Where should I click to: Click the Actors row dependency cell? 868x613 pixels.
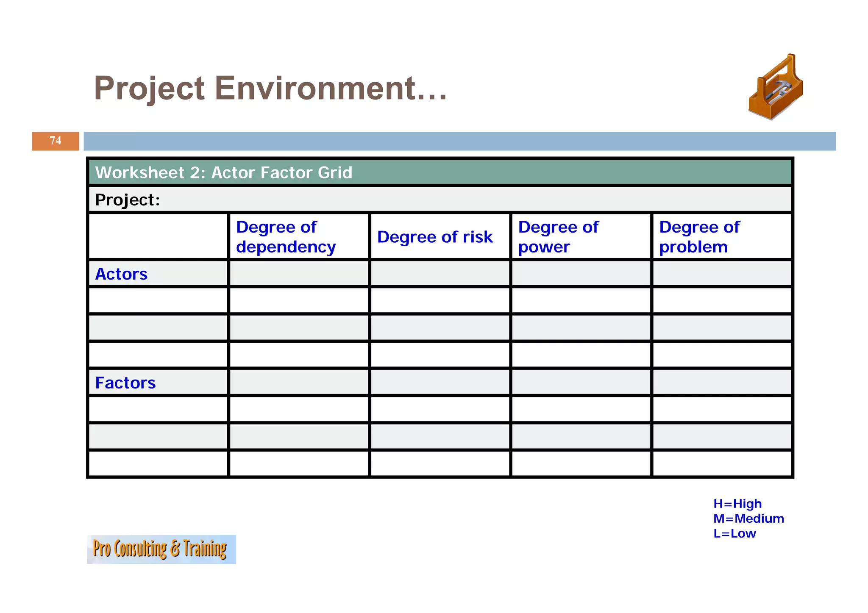pos(299,274)
